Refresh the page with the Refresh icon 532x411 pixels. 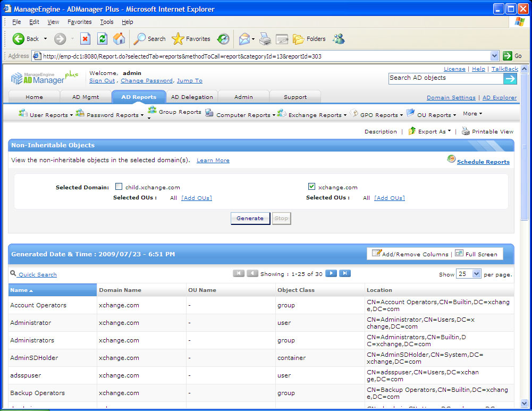point(102,39)
